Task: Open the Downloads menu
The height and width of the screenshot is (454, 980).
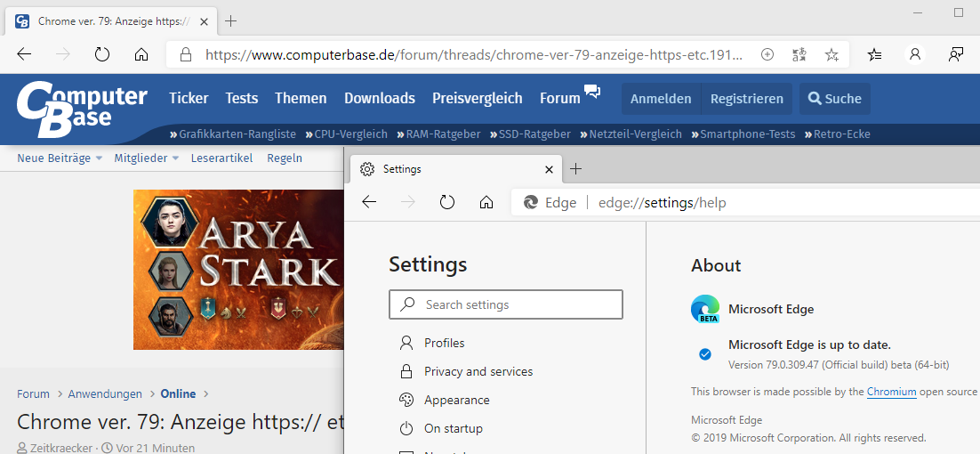Action: pos(380,98)
